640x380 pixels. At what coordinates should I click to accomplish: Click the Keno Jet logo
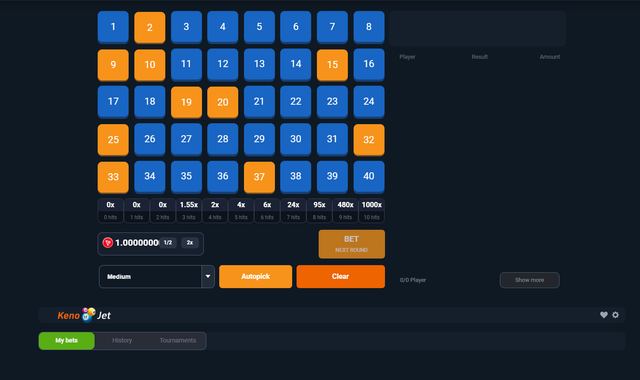coord(84,315)
